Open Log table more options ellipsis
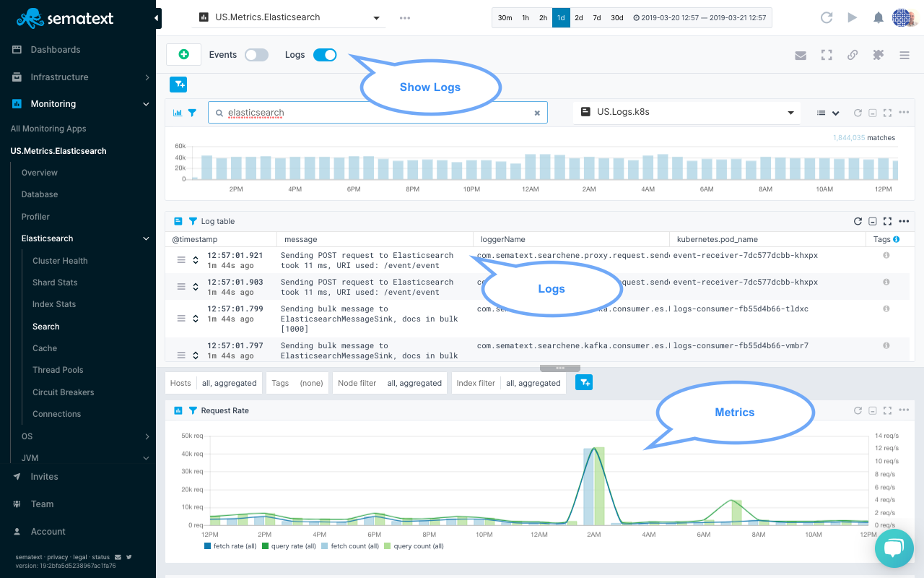924x578 pixels. (904, 221)
